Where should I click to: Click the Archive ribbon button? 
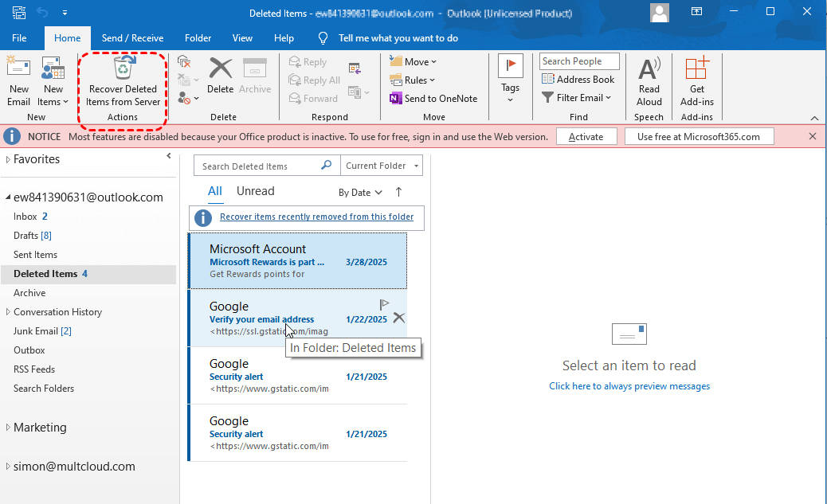[x=255, y=76]
